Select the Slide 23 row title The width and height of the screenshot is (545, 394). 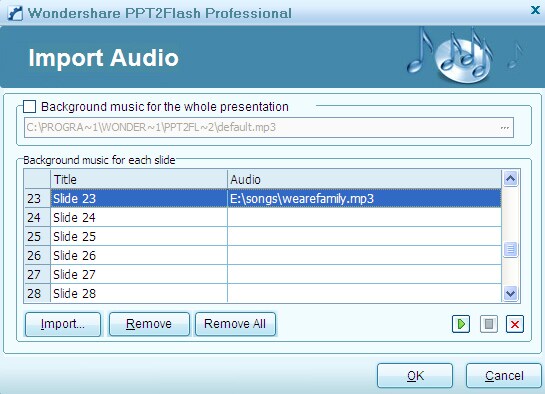pyautogui.click(x=139, y=198)
